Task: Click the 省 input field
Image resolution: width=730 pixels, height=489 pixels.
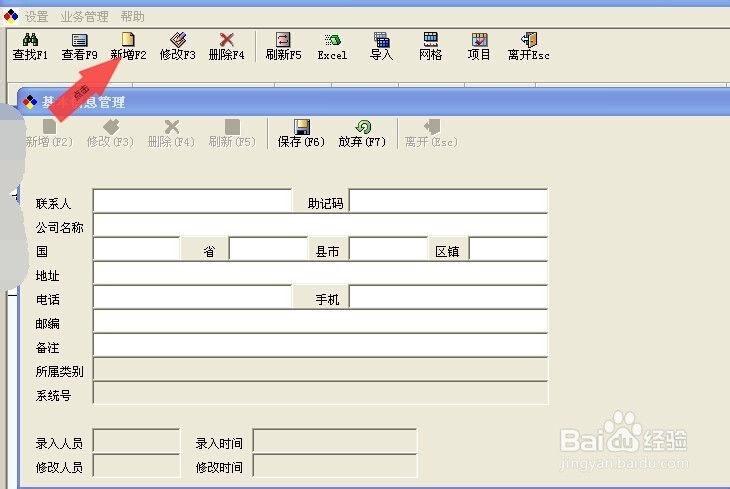Action: tap(269, 249)
